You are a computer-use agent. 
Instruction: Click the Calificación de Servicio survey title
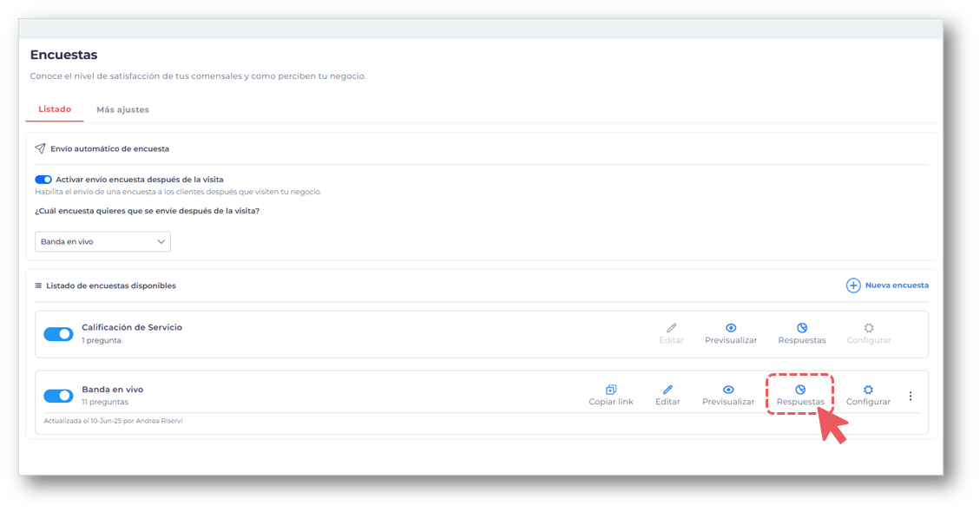coord(132,327)
